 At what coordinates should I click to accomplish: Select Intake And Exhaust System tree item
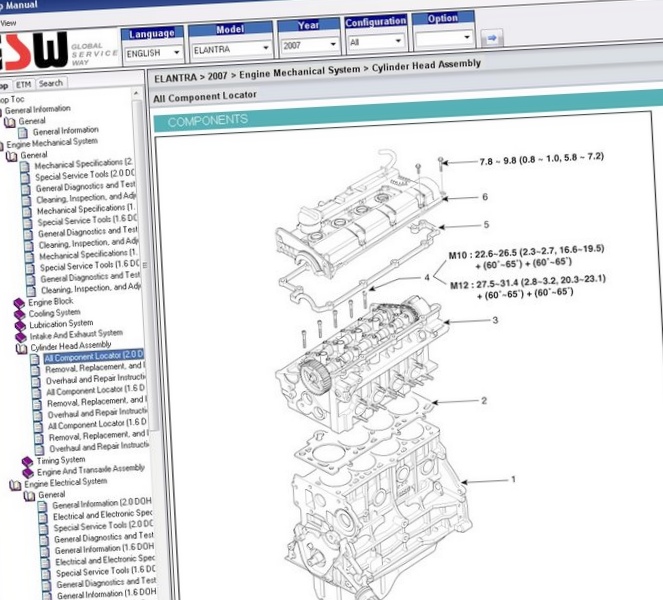pos(76,334)
